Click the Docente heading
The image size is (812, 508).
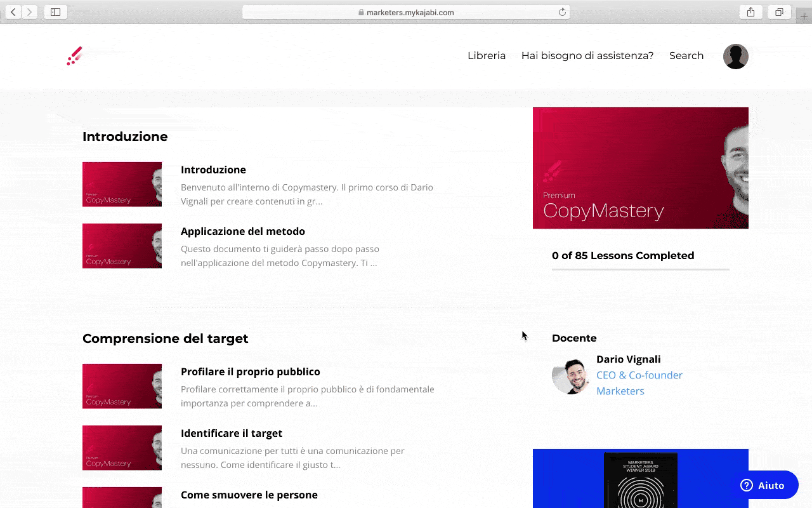tap(574, 338)
